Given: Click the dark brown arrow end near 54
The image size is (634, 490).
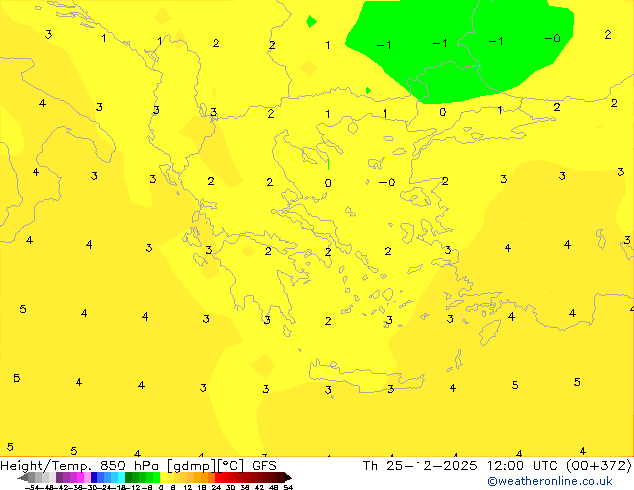Looking at the screenshot, I should click(x=288, y=478).
